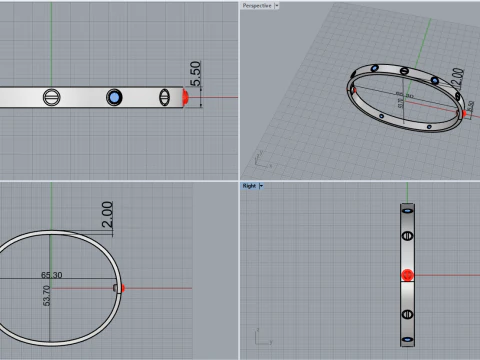
Task: Pick the red gem in Perspective viewport
Action: tap(464, 114)
